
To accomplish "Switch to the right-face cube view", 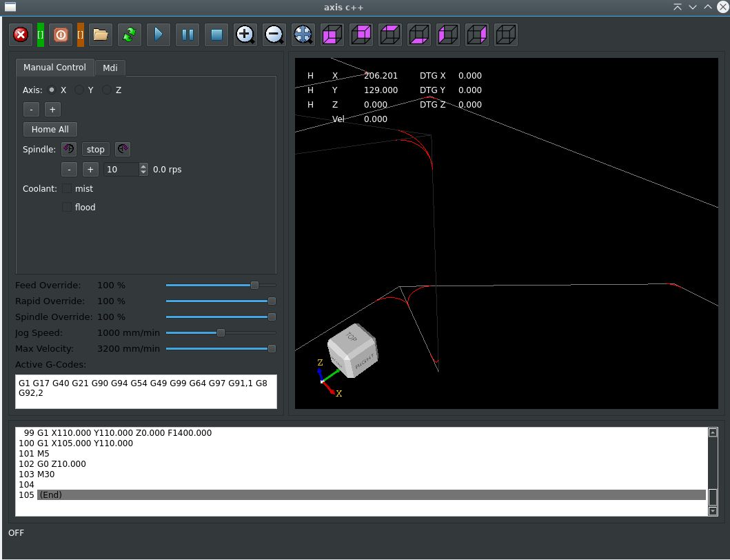I will click(x=477, y=34).
